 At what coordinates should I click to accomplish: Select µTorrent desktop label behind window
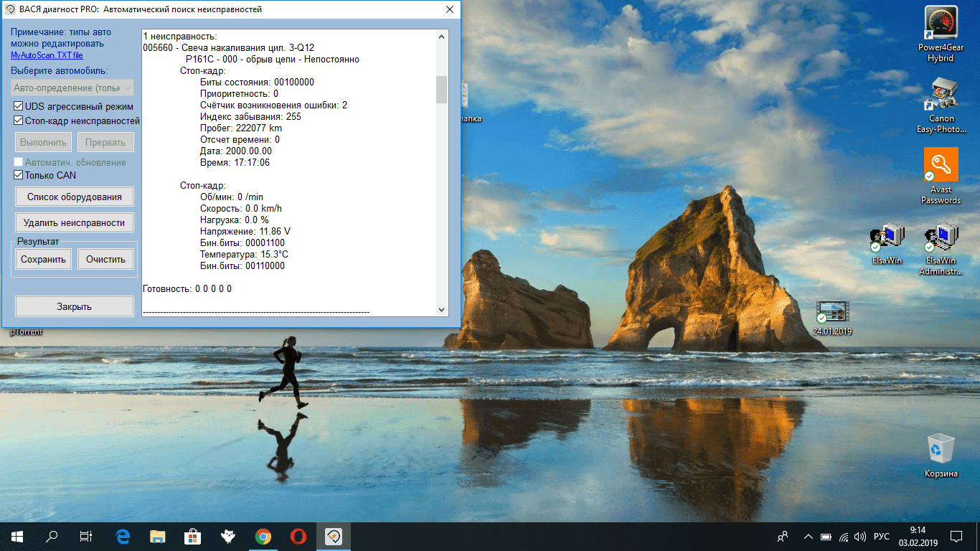26,332
